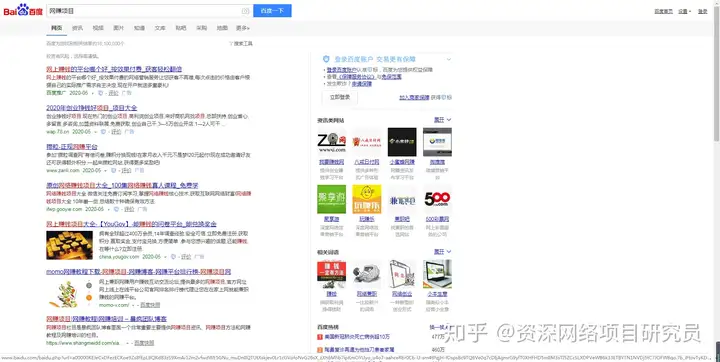Open the 正规网赚平台 result link

72,147
